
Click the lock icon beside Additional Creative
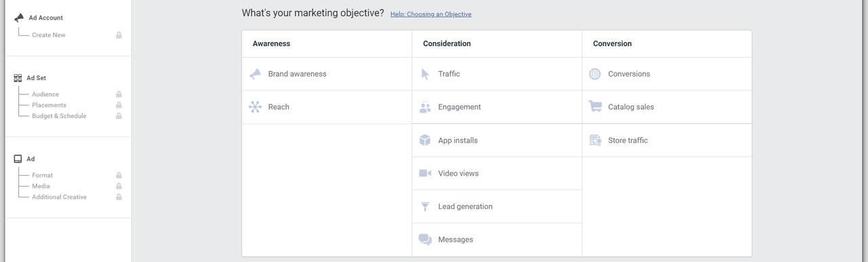pyautogui.click(x=119, y=197)
